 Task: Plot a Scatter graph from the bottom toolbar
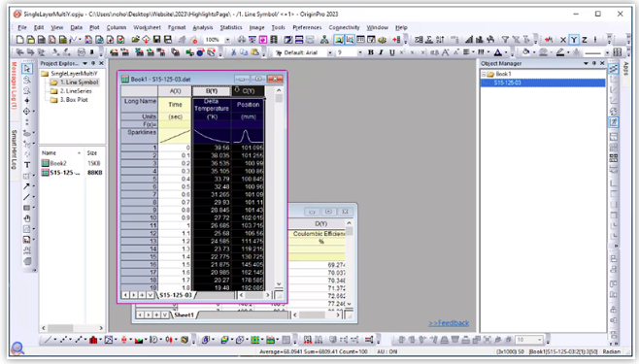pyautogui.click(x=62, y=340)
